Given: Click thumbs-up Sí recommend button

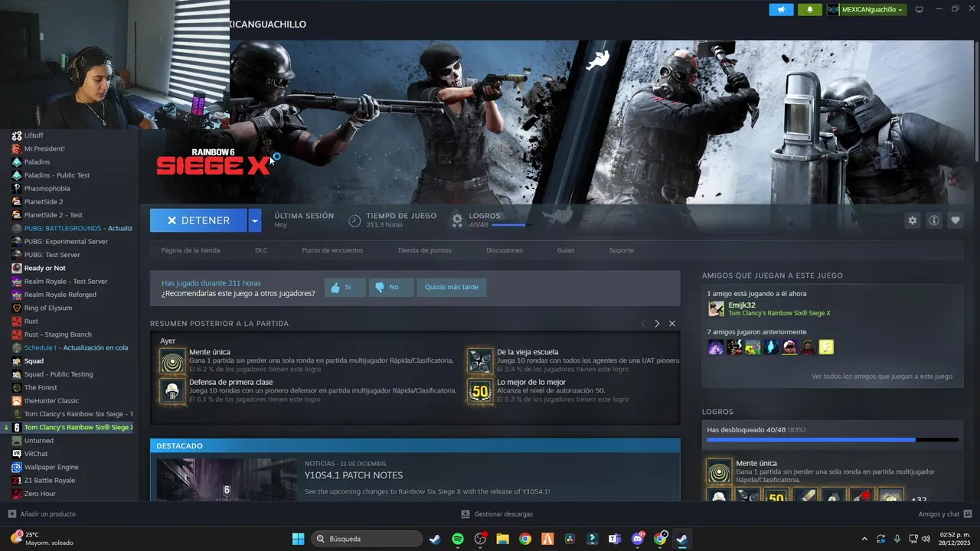Looking at the screenshot, I should click(x=345, y=287).
